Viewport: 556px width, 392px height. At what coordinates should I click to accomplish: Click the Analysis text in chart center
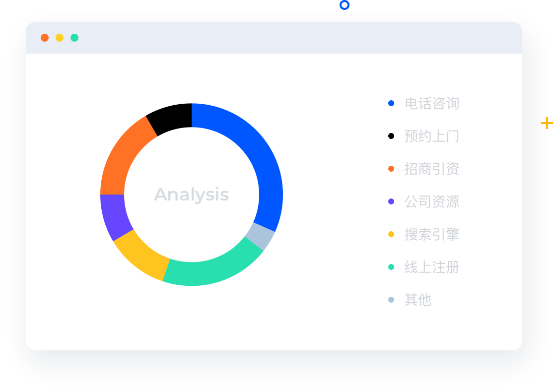click(192, 195)
